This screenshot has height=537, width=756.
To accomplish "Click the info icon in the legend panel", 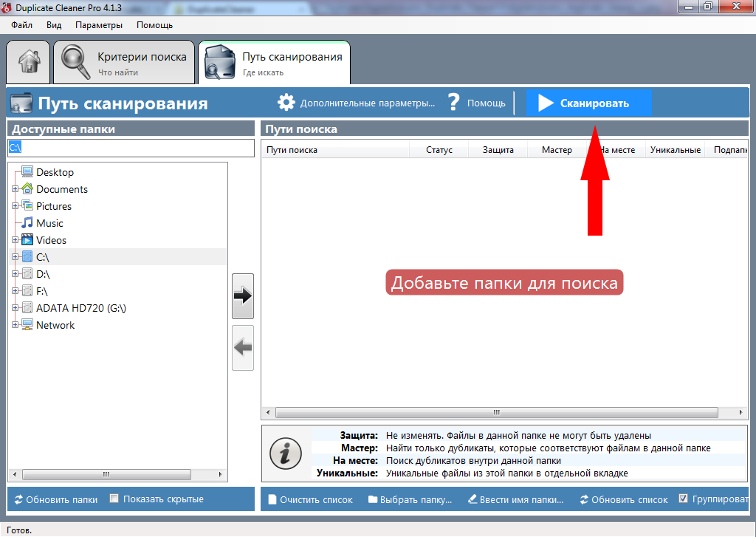I will 284,451.
